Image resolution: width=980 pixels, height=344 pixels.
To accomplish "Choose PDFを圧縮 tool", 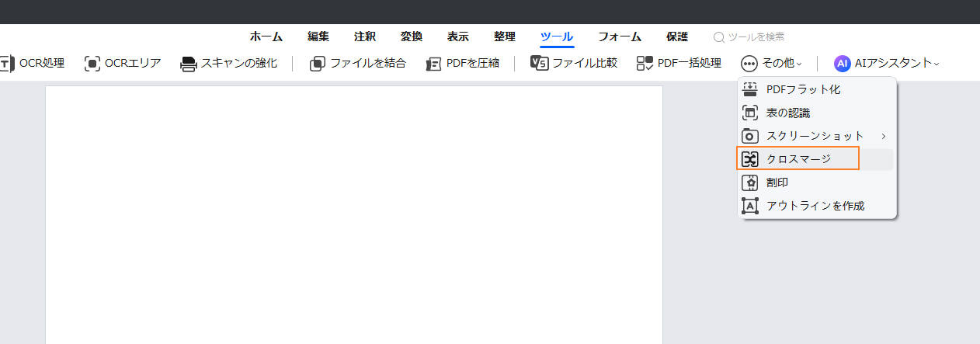I will pyautogui.click(x=463, y=63).
